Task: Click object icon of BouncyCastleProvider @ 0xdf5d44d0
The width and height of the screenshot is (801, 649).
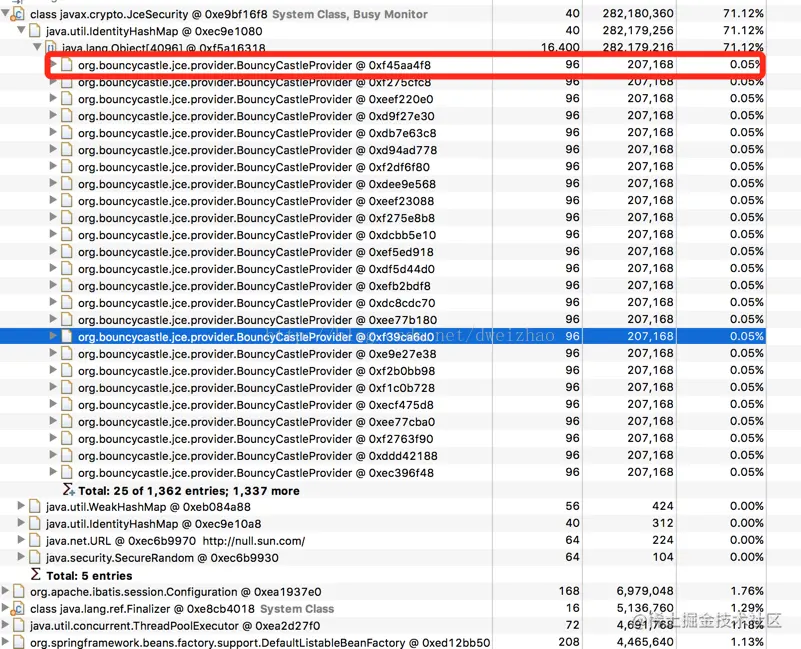Action: point(66,268)
